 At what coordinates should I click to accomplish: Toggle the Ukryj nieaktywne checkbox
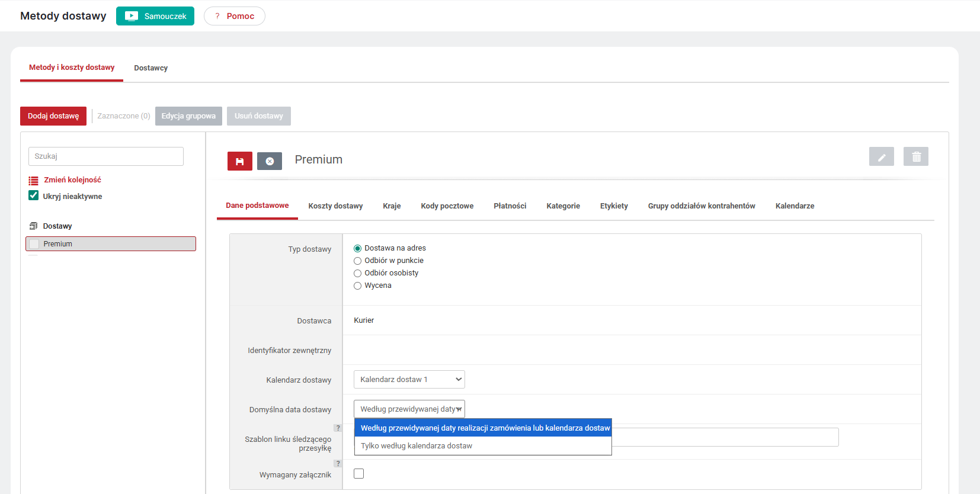(34, 195)
